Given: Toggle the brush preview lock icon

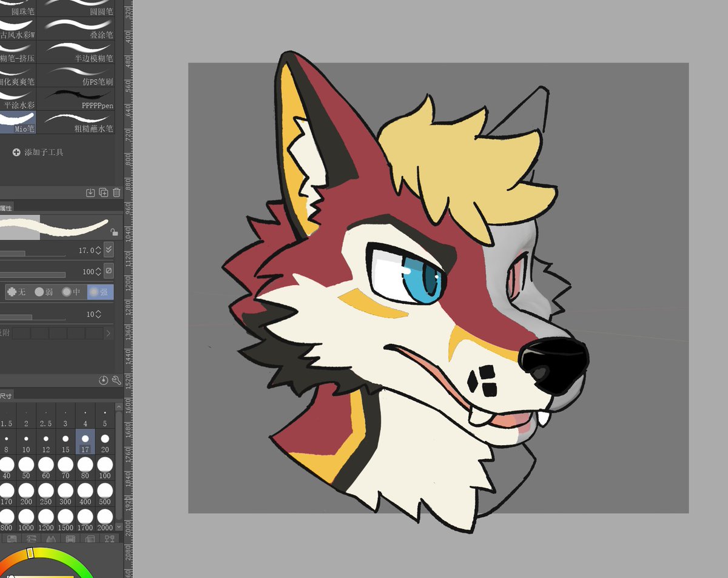Looking at the screenshot, I should [x=114, y=231].
